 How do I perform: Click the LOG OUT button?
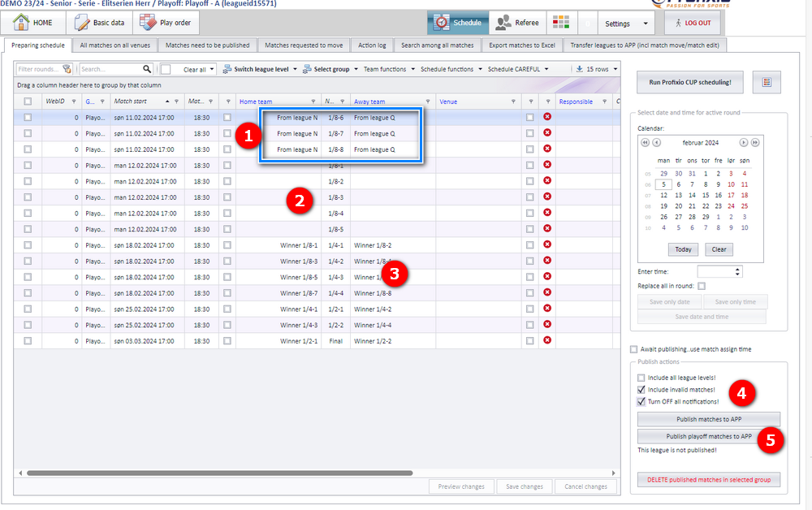[x=693, y=23]
